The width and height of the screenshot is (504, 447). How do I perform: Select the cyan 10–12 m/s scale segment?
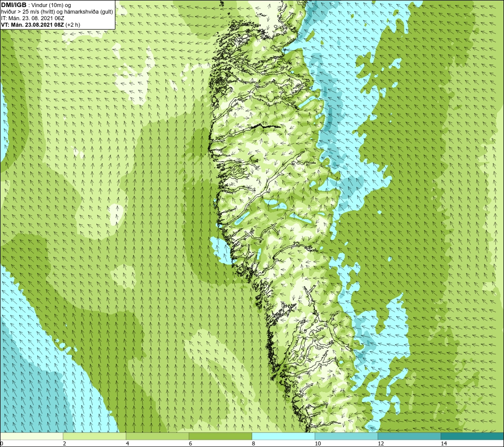point(347,436)
